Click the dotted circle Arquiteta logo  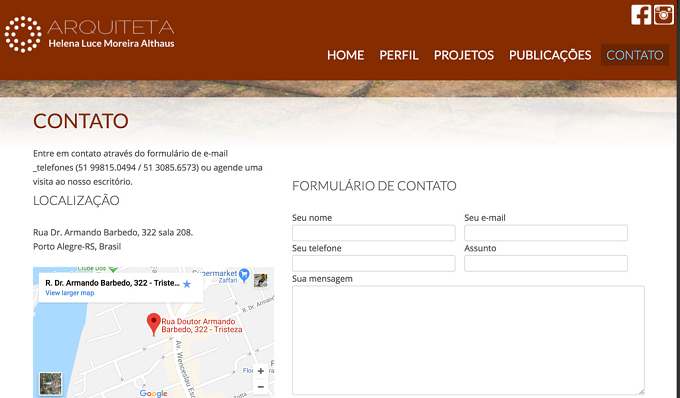click(x=23, y=34)
